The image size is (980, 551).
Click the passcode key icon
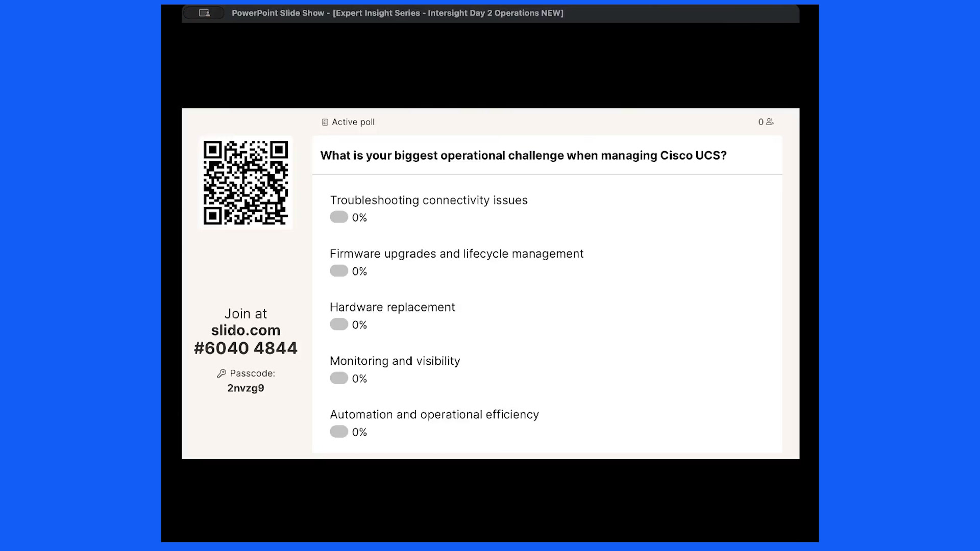222,374
